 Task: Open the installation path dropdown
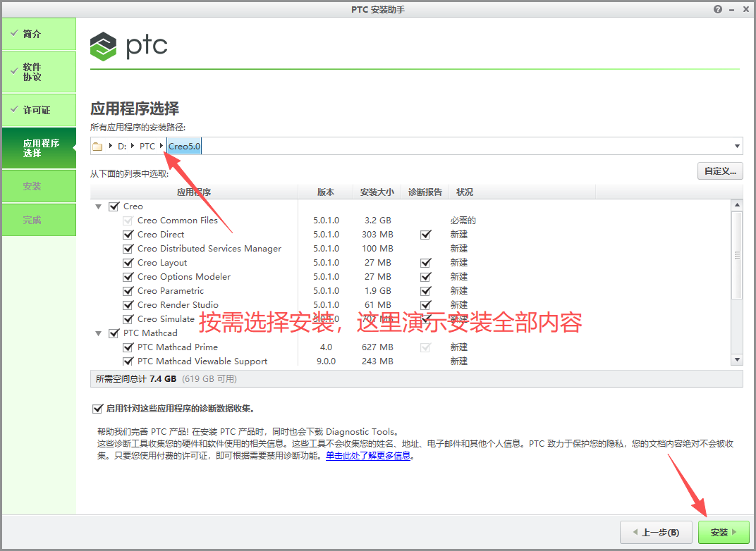point(737,146)
